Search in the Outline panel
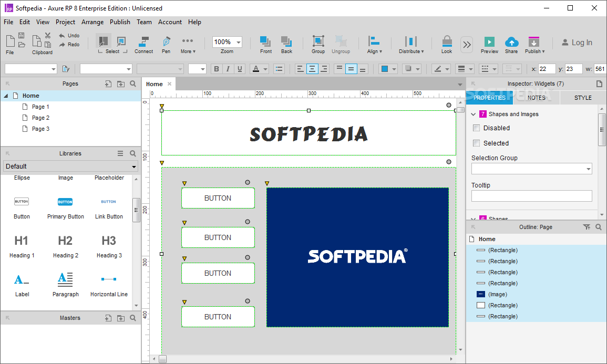This screenshot has width=607, height=364. click(599, 227)
